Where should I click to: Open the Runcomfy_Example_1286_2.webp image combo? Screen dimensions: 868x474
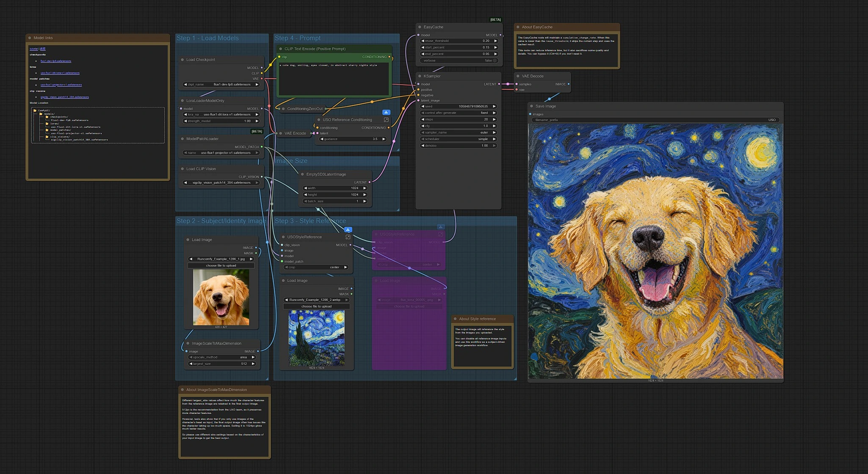coord(316,300)
